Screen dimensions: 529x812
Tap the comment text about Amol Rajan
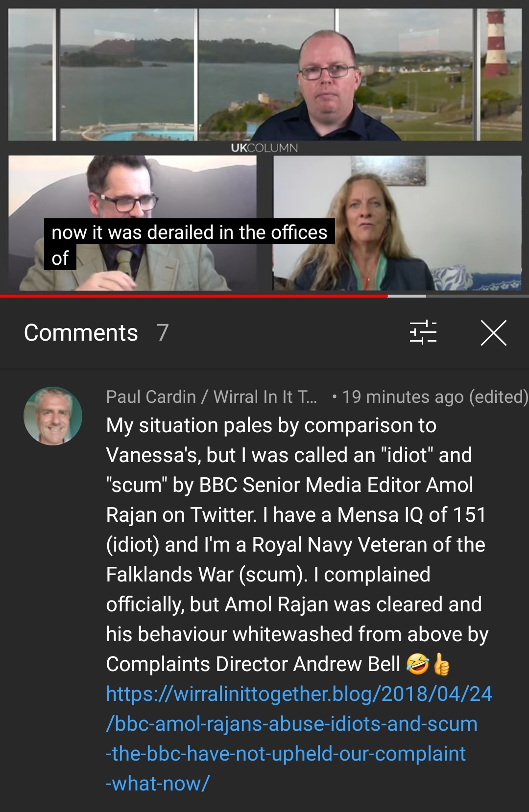(x=298, y=544)
